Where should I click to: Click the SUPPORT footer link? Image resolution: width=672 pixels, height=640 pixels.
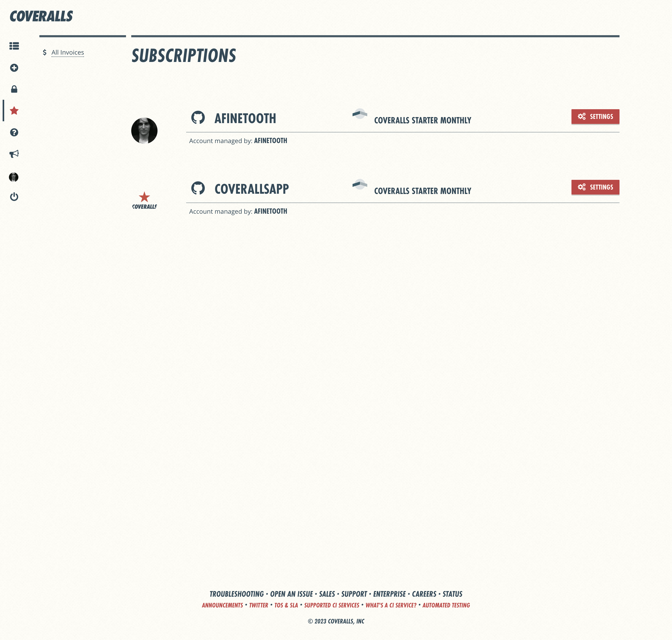pos(354,594)
